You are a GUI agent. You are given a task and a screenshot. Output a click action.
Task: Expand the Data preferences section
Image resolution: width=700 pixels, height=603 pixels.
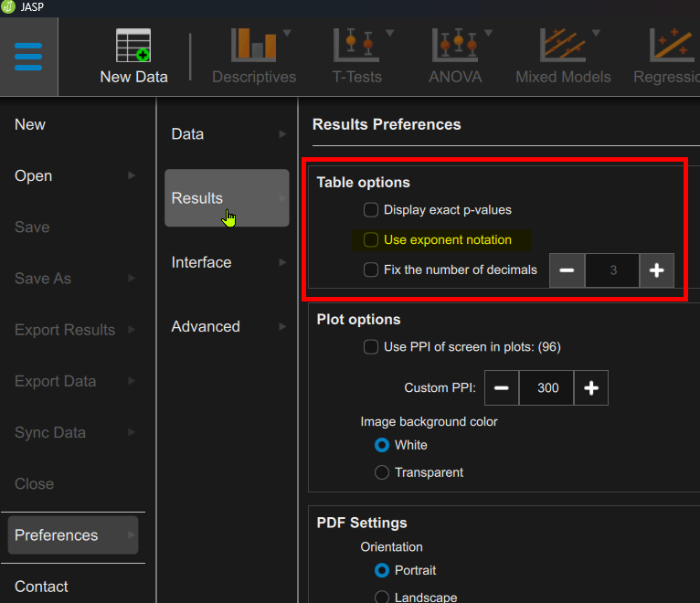coord(227,134)
